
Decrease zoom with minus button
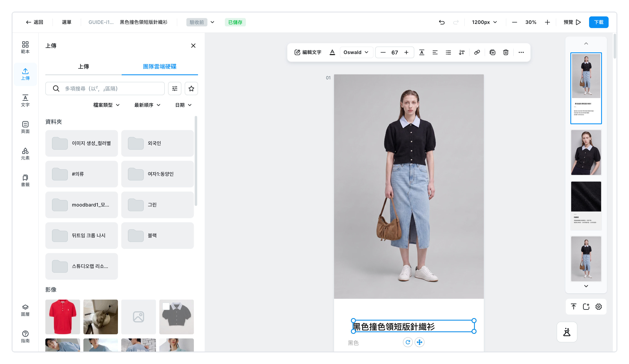tap(514, 22)
